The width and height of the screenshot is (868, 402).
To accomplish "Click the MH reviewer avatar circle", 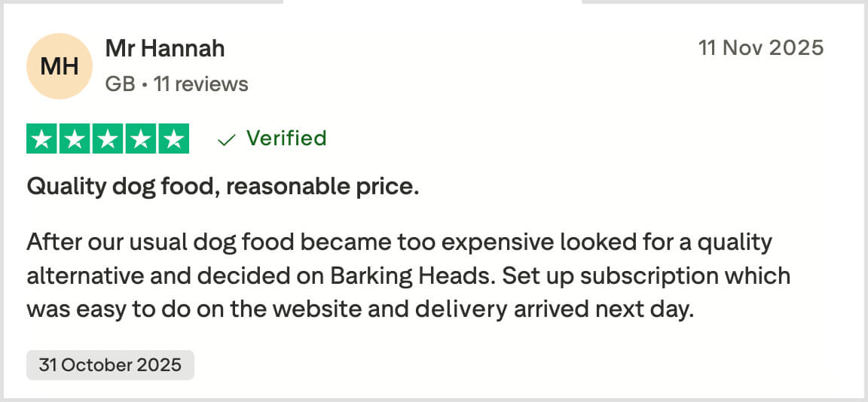I will tap(60, 66).
